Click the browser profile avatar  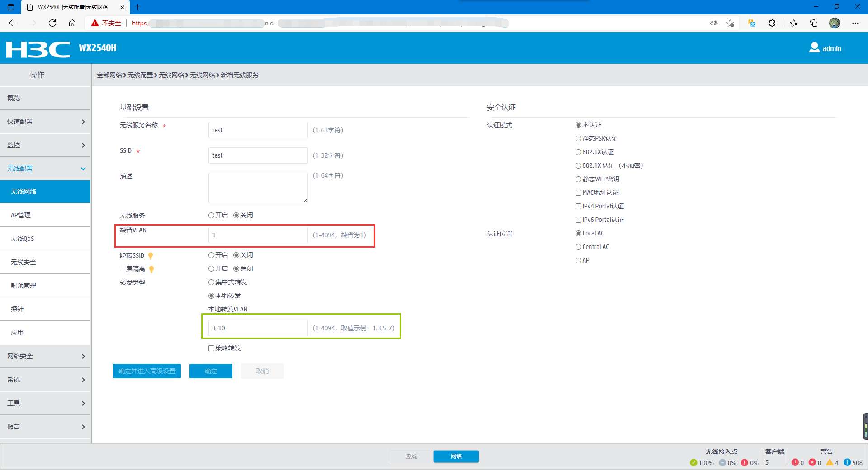(835, 23)
